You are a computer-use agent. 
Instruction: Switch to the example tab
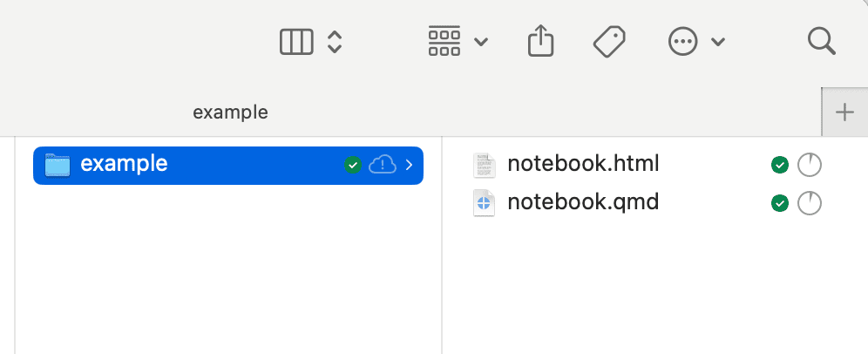[230, 112]
